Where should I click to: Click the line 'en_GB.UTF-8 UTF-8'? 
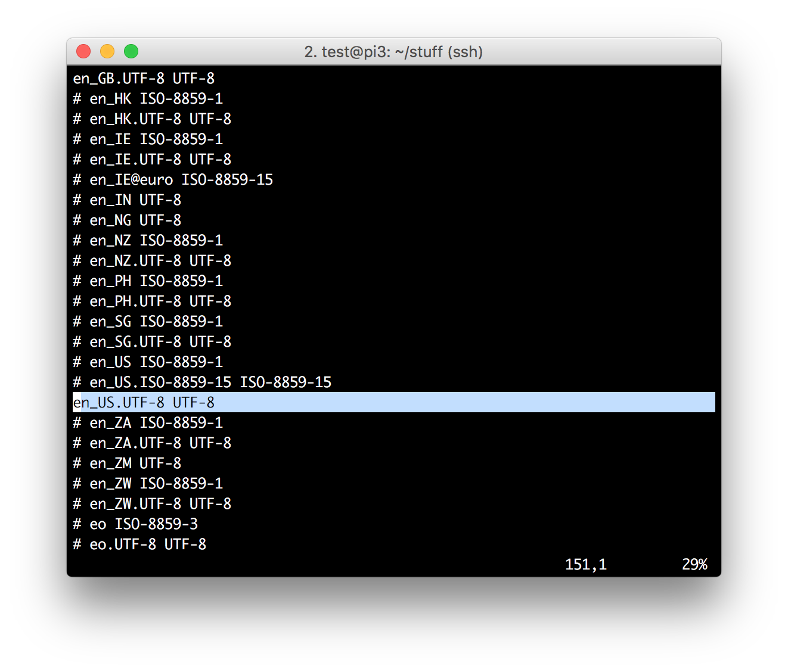pos(144,79)
